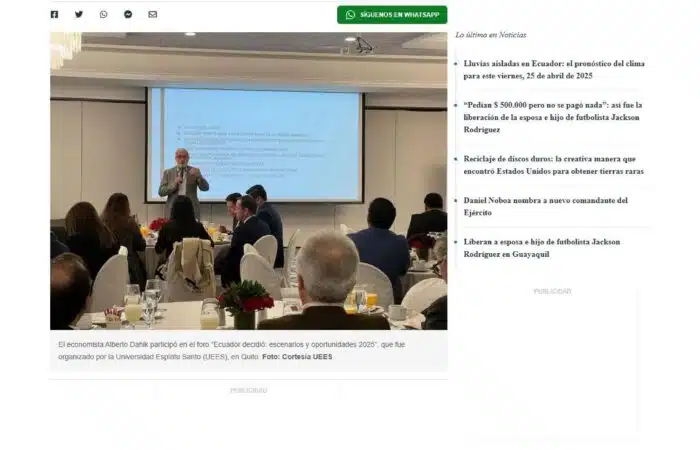Send the article by email icon
Screen dimensions: 700x450
click(153, 14)
